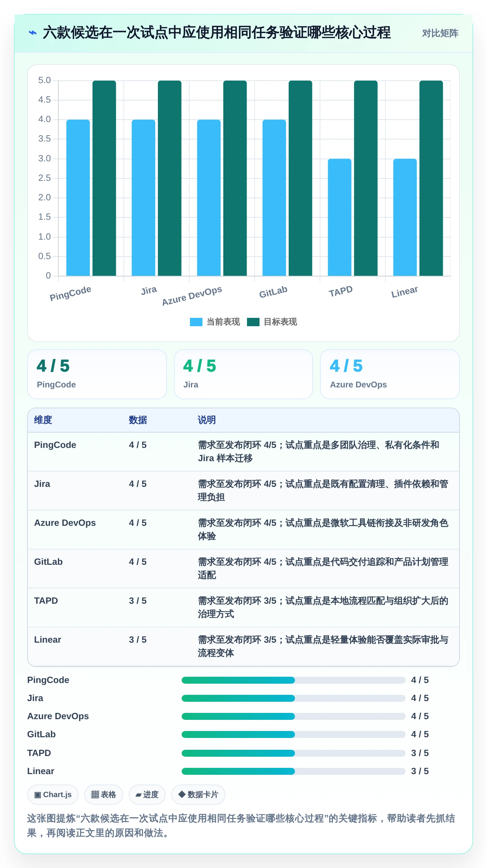The image size is (487, 868).
Task: Toggle the 目标表现 legend swatch
Action: click(x=253, y=322)
